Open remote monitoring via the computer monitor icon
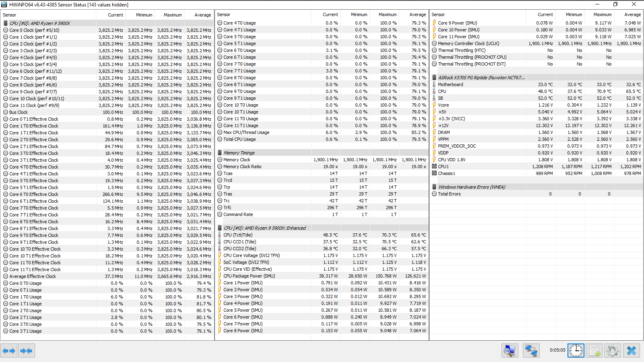 click(510, 351)
